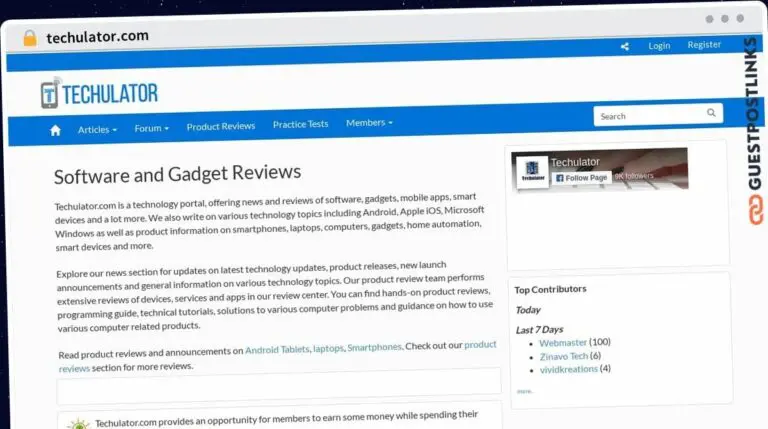The image size is (768, 429).
Task: Click the Today label under Top Contributors
Action: (528, 310)
